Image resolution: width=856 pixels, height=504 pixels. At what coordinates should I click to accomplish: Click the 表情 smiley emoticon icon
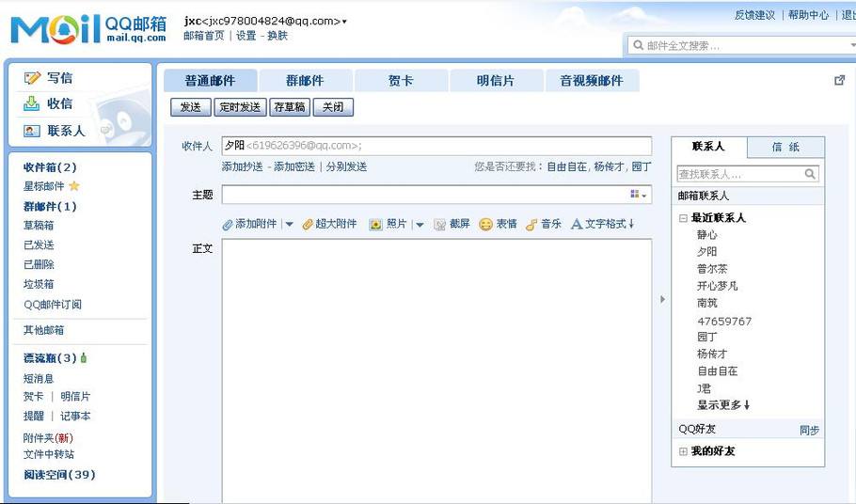[x=485, y=224]
